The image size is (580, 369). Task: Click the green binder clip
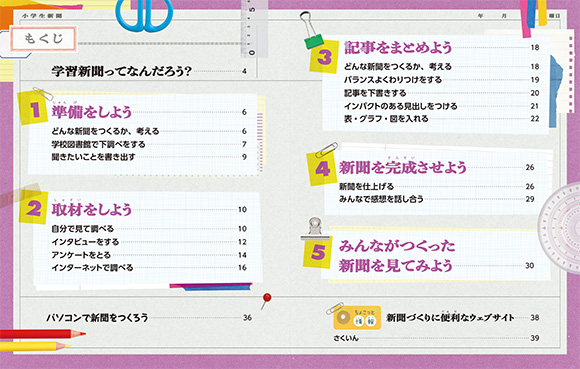tap(312, 31)
